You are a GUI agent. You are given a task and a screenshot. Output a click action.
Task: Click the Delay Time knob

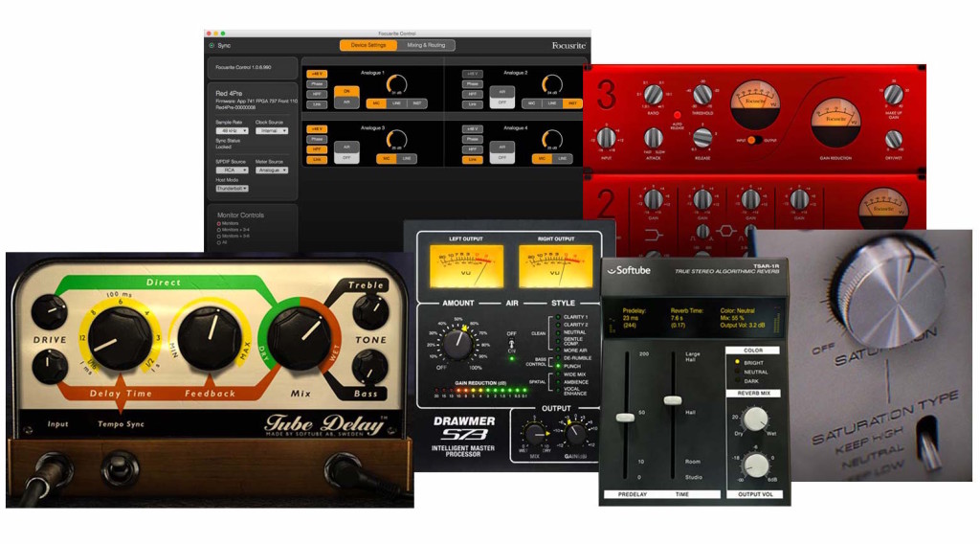click(120, 338)
